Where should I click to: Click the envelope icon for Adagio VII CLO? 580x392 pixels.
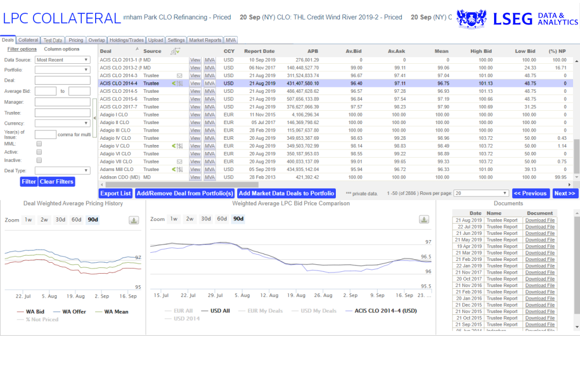point(179,162)
